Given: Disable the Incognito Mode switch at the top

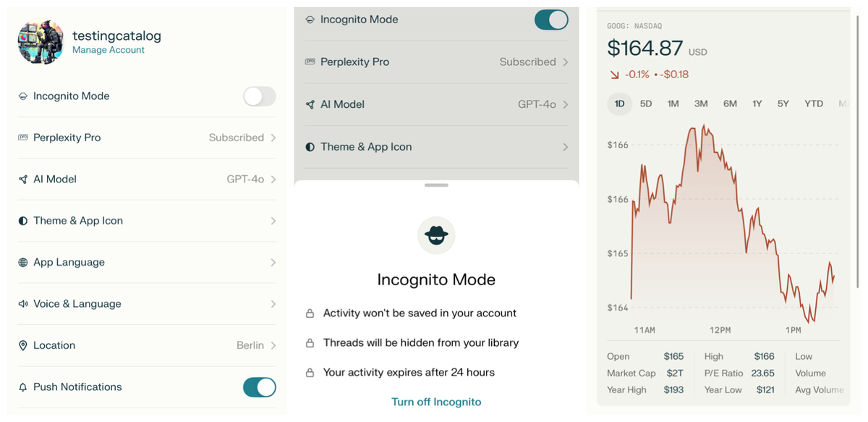Looking at the screenshot, I should point(551,20).
